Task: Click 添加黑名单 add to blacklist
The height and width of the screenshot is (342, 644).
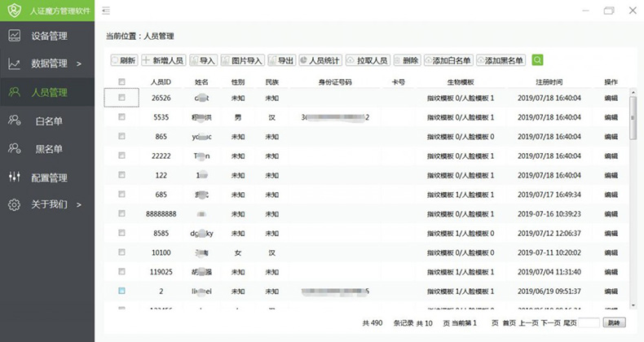Action: (501, 60)
